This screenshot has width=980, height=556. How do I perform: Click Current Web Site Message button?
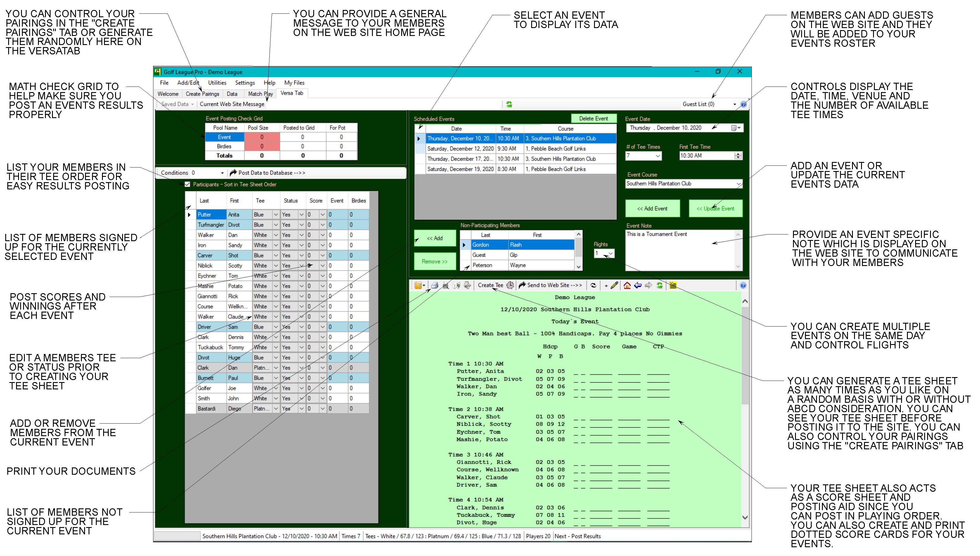pos(232,104)
